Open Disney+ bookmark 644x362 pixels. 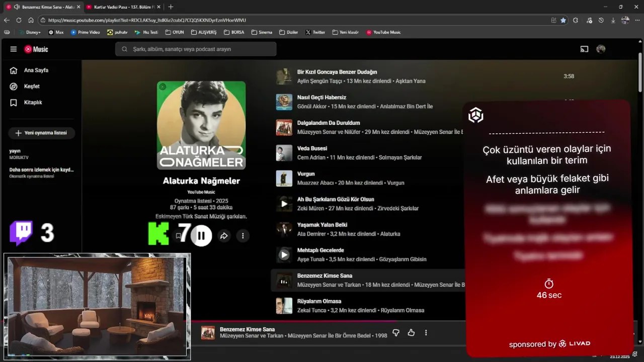pos(30,32)
